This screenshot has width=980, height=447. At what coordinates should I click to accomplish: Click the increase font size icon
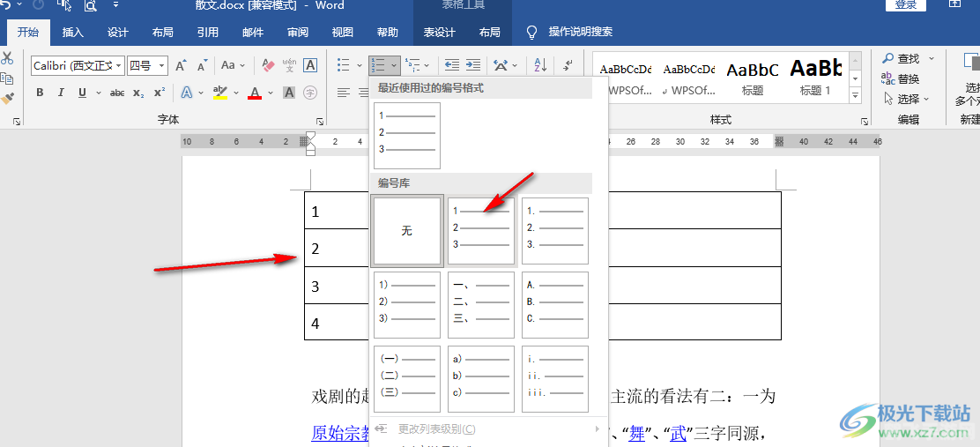(181, 65)
